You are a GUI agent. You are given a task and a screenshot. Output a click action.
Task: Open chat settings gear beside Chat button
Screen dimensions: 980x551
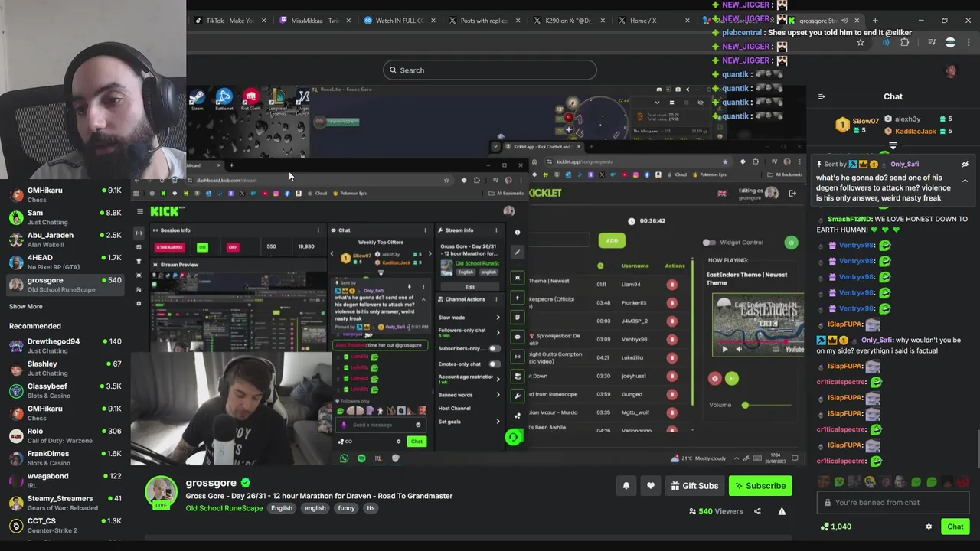[x=929, y=527]
